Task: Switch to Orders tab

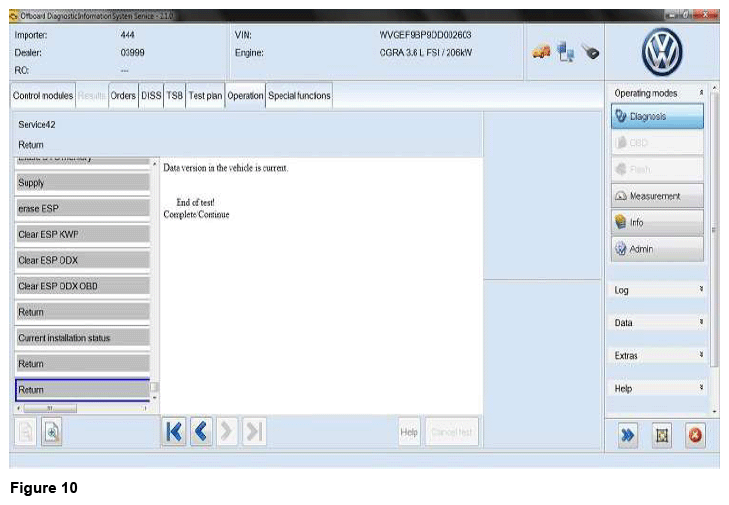Action: (x=123, y=96)
